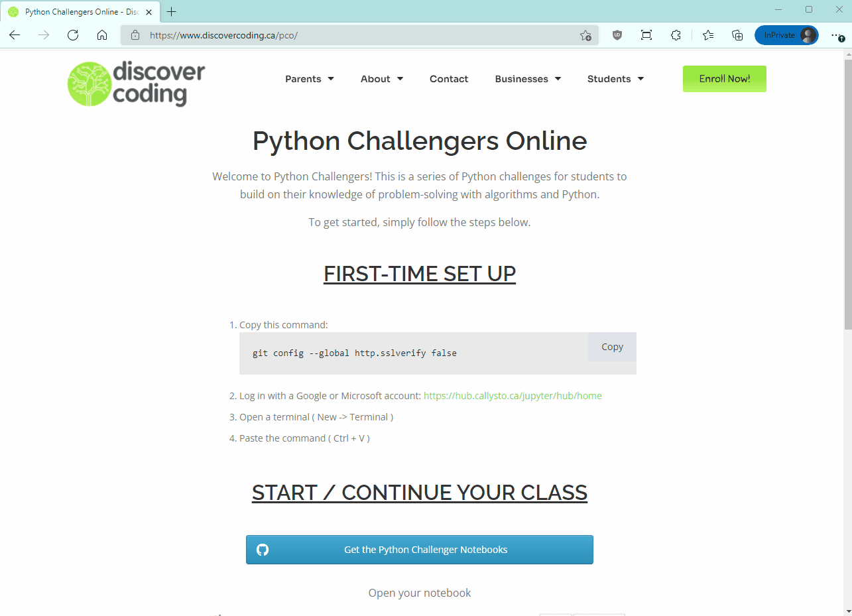Expand the About dropdown menu

(x=382, y=79)
